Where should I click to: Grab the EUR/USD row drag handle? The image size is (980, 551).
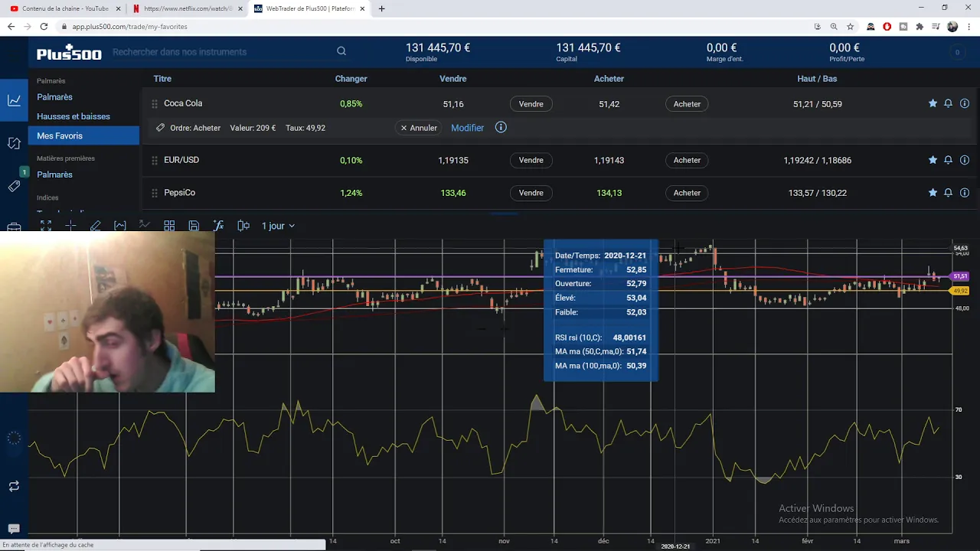pos(154,160)
